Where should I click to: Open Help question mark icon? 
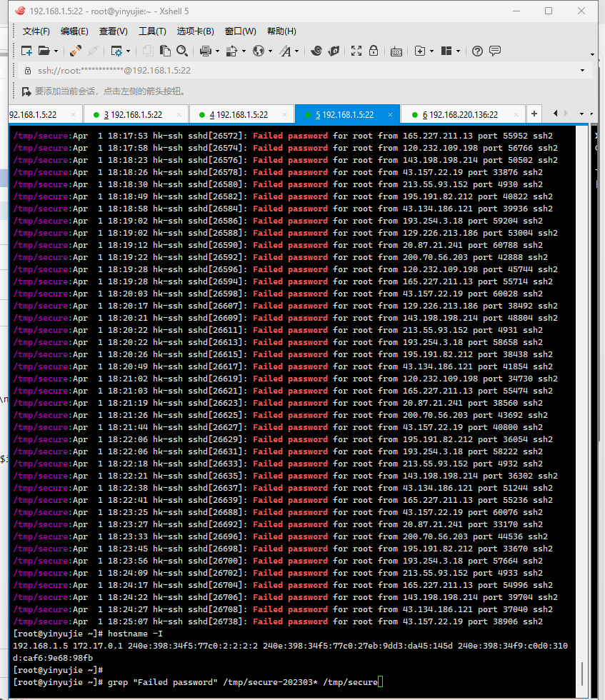477,51
